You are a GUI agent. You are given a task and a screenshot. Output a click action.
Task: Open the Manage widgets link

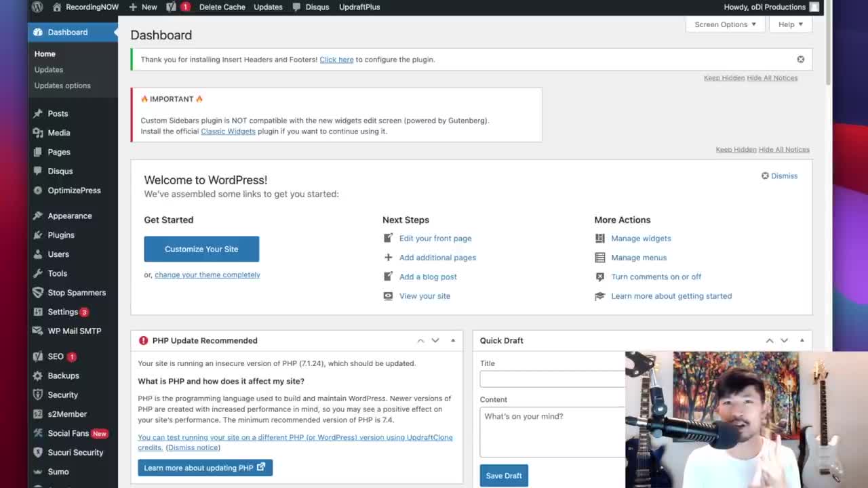(x=641, y=239)
